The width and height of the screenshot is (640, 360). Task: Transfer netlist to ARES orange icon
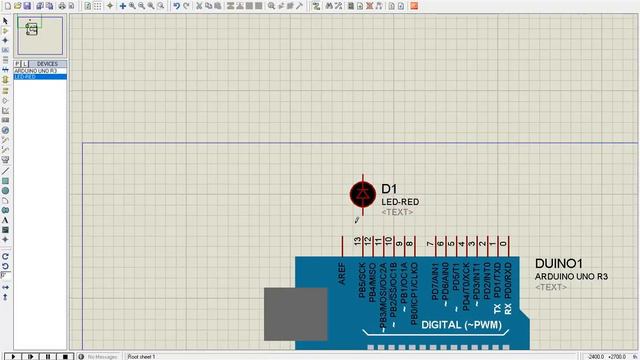click(x=414, y=6)
